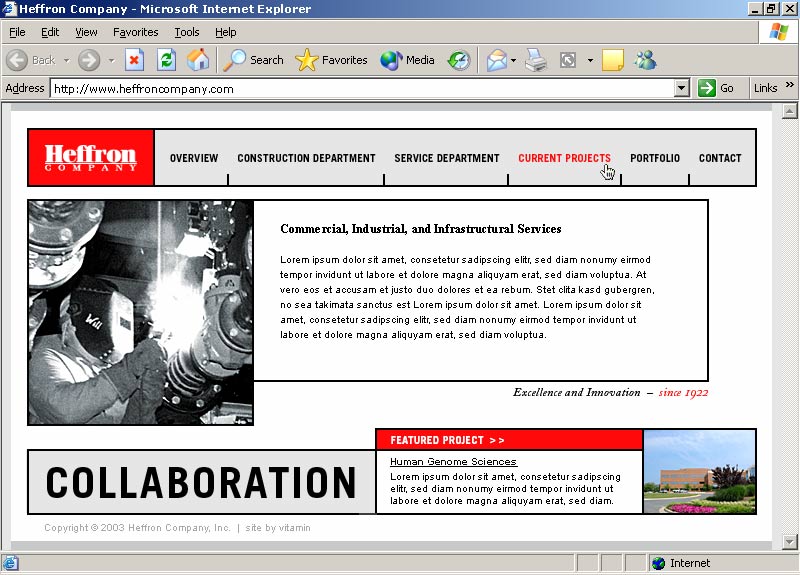Open the Favorites menu in menu bar
The height and width of the screenshot is (575, 800).
135,32
